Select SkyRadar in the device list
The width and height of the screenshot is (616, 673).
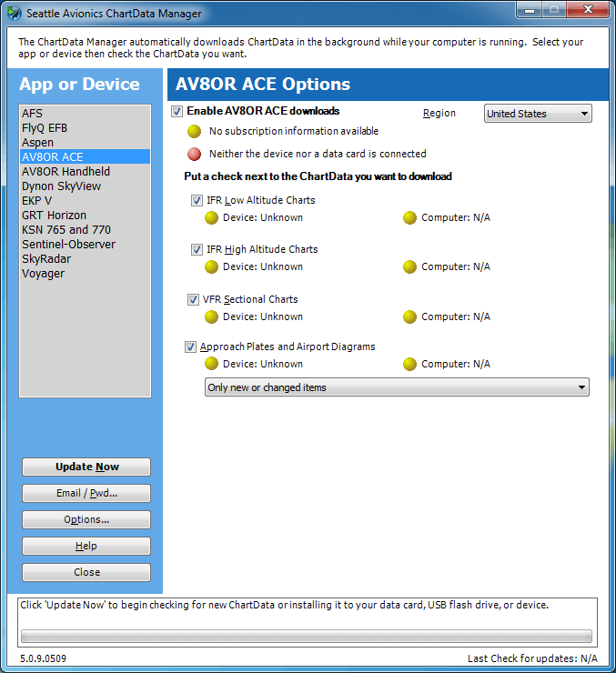tap(85, 259)
